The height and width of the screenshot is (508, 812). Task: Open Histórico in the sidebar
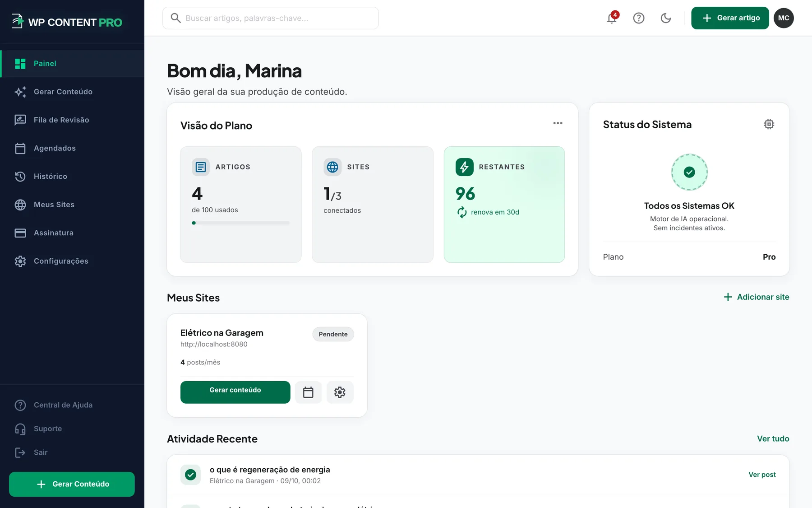72,177
